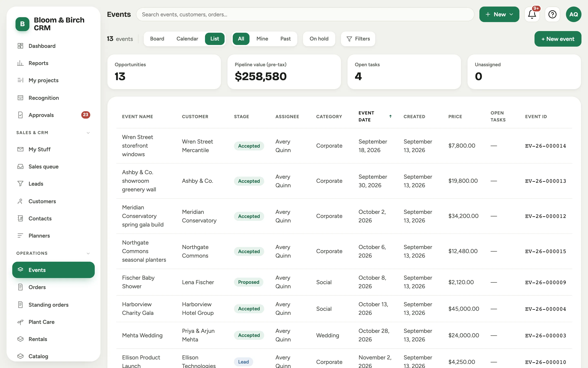Click the search events input field

point(305,14)
